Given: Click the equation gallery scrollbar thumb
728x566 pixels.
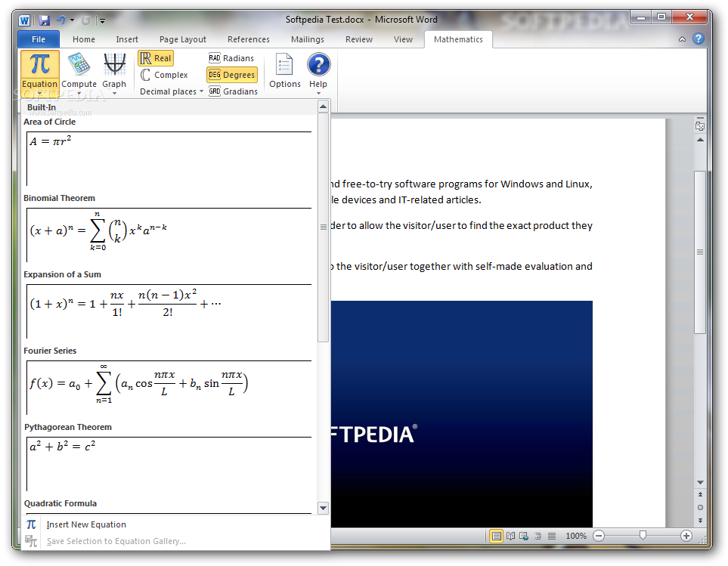Looking at the screenshot, I should [323, 227].
